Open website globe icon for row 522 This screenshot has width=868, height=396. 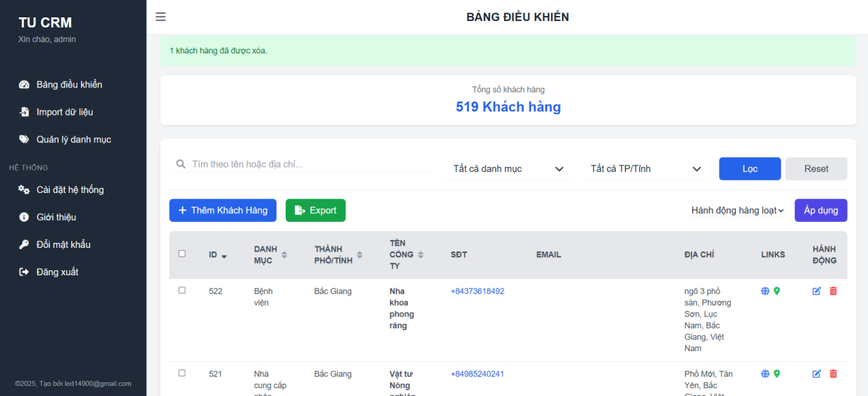click(765, 291)
